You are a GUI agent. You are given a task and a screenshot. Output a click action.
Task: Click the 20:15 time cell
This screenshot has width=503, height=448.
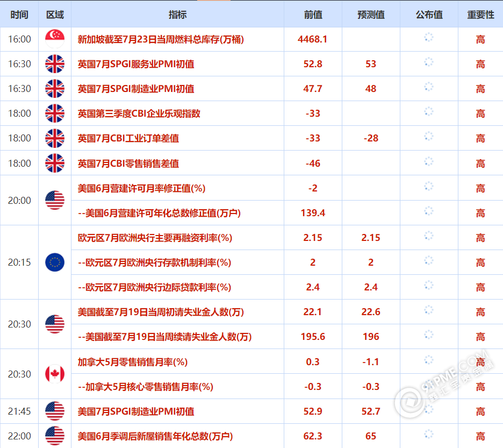19,262
